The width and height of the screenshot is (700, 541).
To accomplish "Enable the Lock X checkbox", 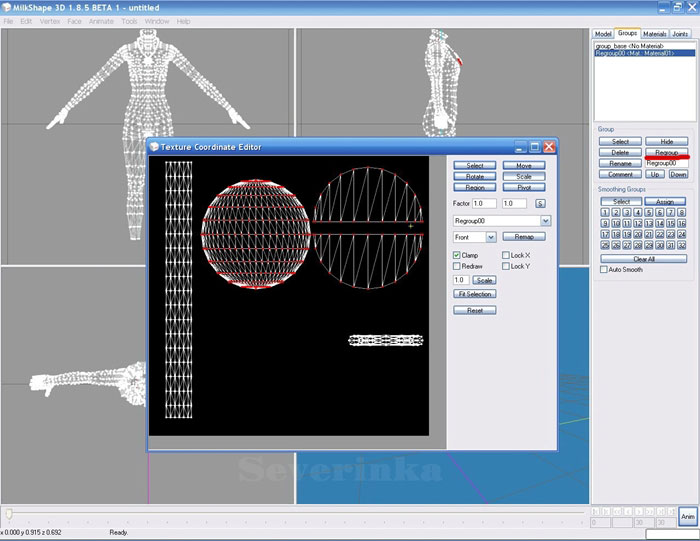I will pyautogui.click(x=506, y=255).
